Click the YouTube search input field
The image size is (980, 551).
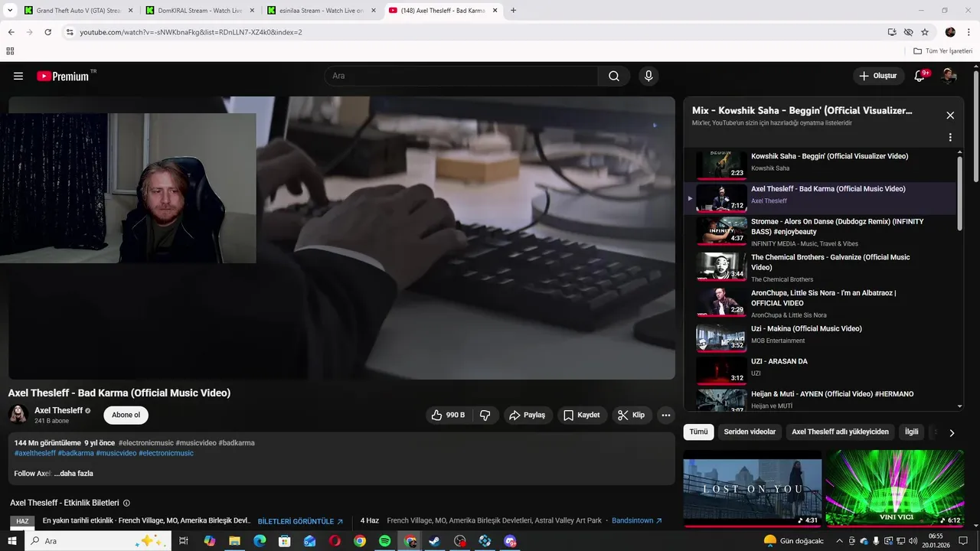[x=461, y=76]
